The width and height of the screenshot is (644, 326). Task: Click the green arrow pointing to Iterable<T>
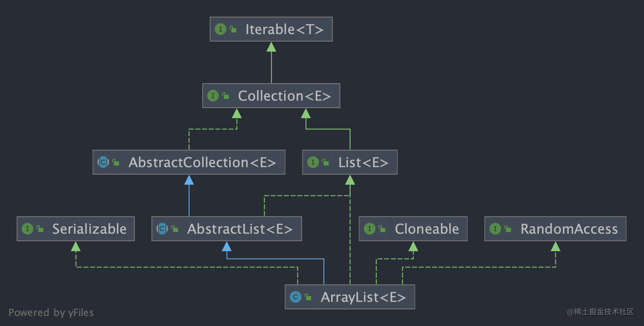[x=271, y=47]
